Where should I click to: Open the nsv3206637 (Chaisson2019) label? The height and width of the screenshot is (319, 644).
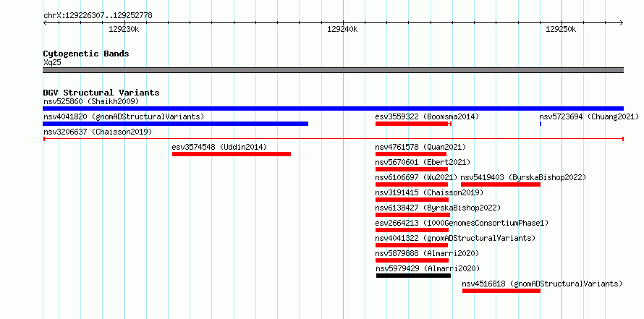pyautogui.click(x=98, y=132)
